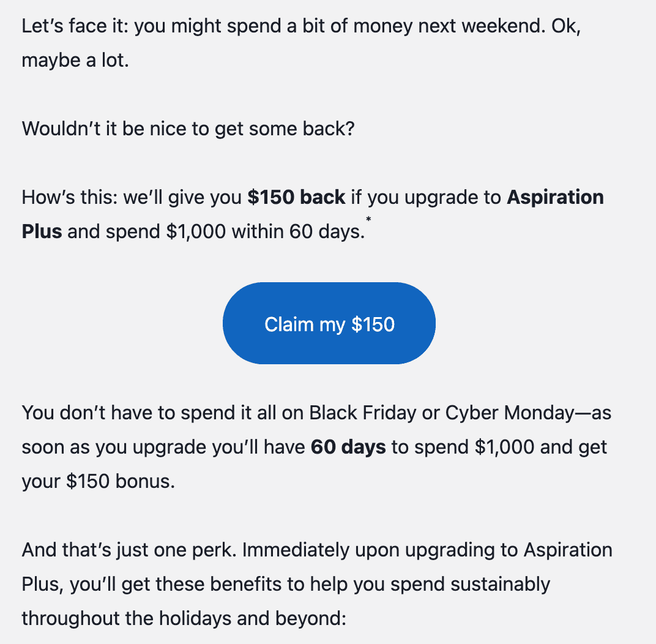Click the words Cyber Monday
The image size is (656, 644).
510,413
